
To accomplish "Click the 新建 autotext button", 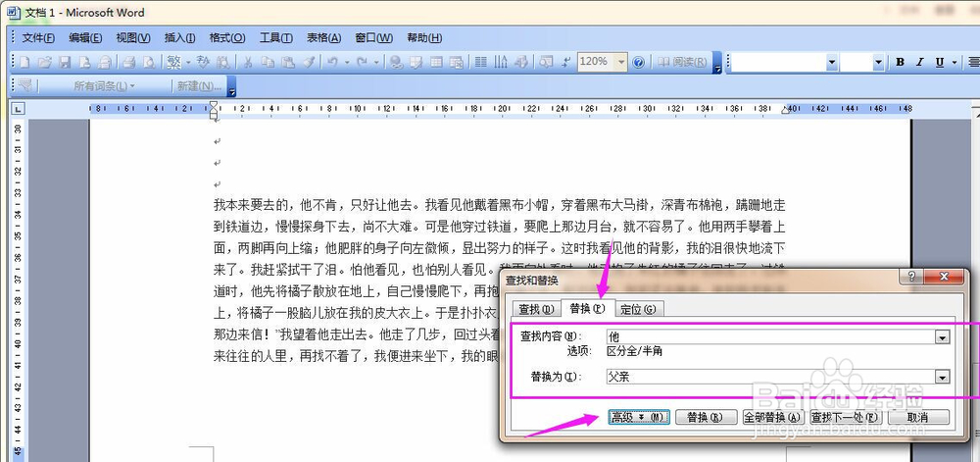I will point(199,86).
